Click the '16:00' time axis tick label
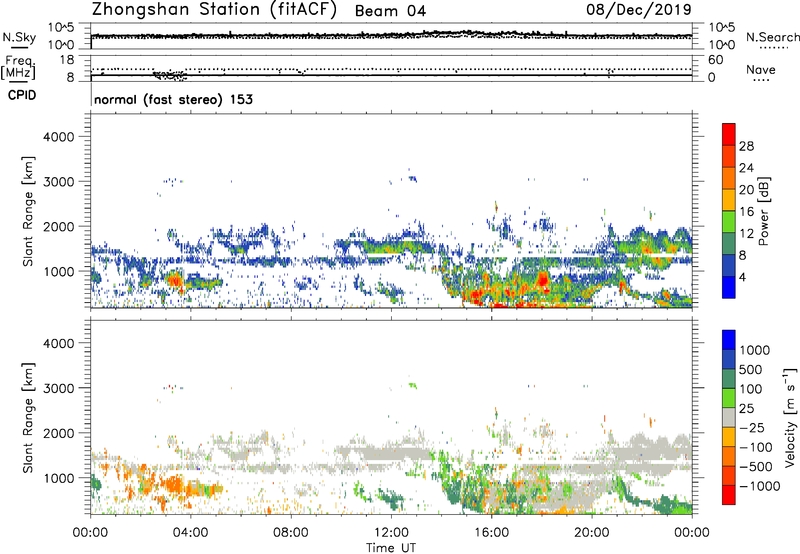The height and width of the screenshot is (554, 800). 491,533
